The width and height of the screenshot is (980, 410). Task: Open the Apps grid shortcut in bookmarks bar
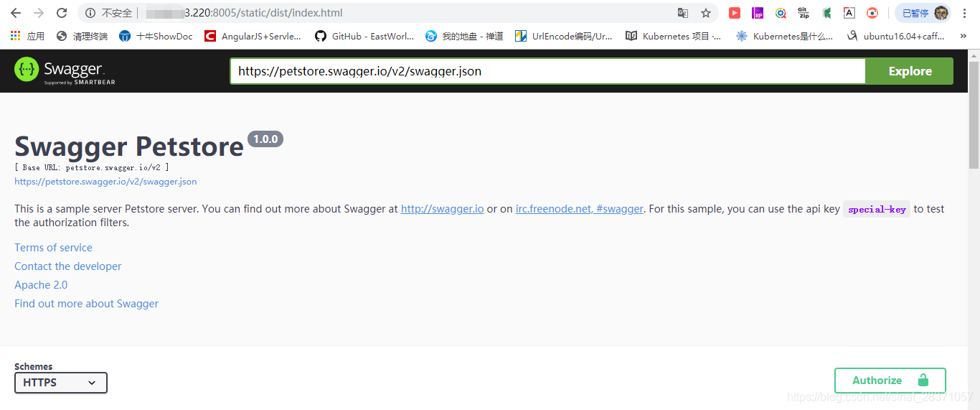(27, 36)
